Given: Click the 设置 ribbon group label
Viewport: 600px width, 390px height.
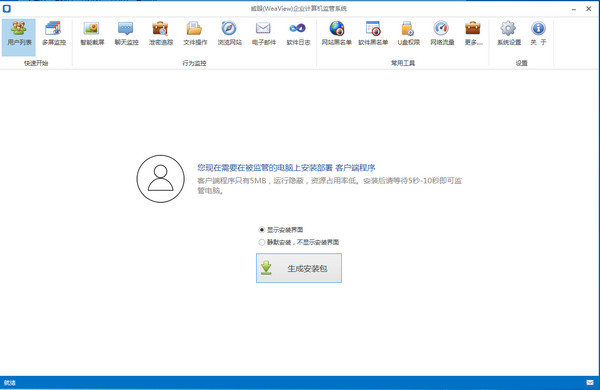Looking at the screenshot, I should (521, 63).
